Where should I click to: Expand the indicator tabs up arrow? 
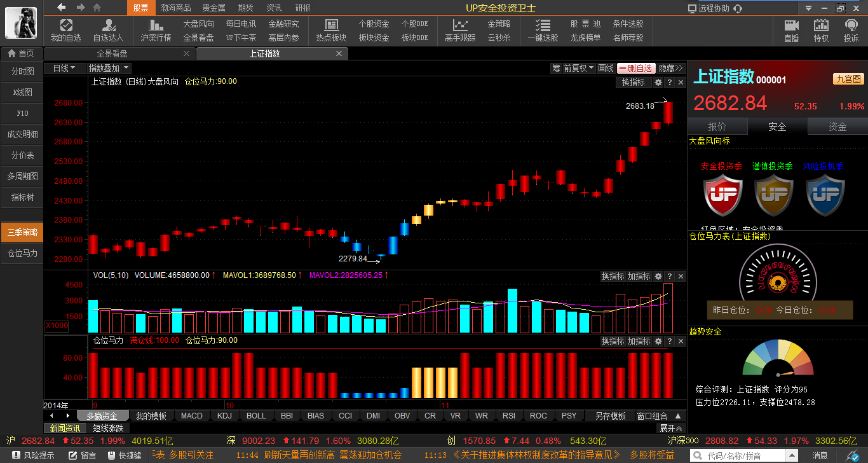click(677, 416)
